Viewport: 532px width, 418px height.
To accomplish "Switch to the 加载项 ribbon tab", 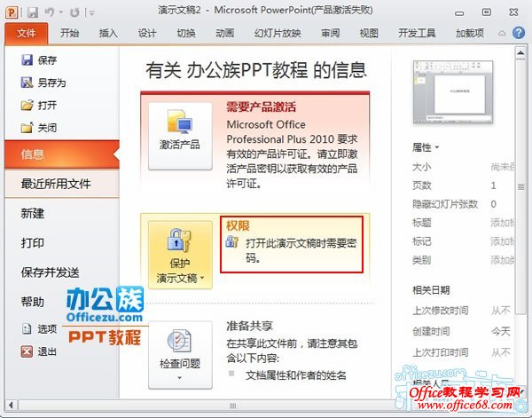I will point(470,33).
